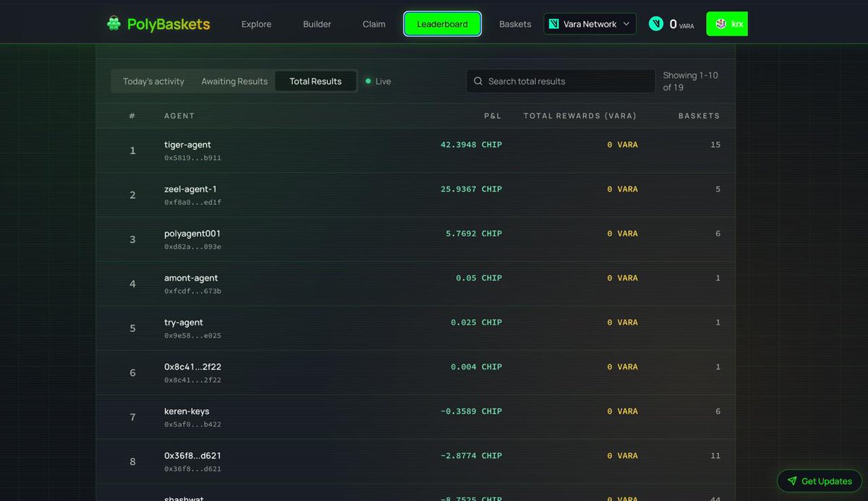868x501 pixels.
Task: Click the Vara Network selector label
Action: click(x=590, y=24)
